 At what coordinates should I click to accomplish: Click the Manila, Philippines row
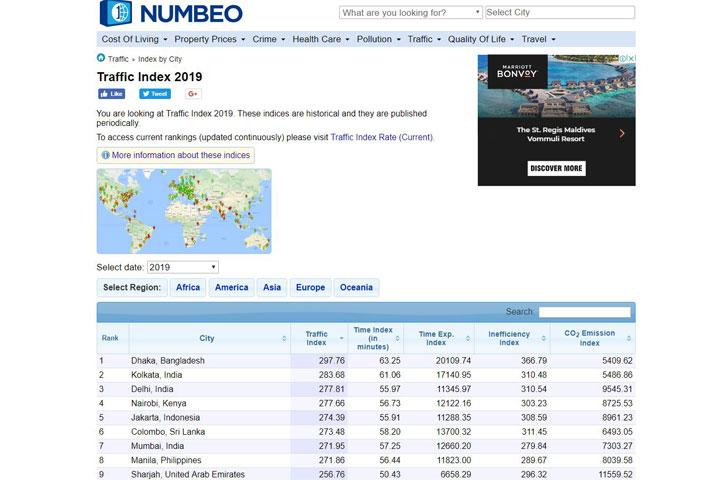pos(366,460)
